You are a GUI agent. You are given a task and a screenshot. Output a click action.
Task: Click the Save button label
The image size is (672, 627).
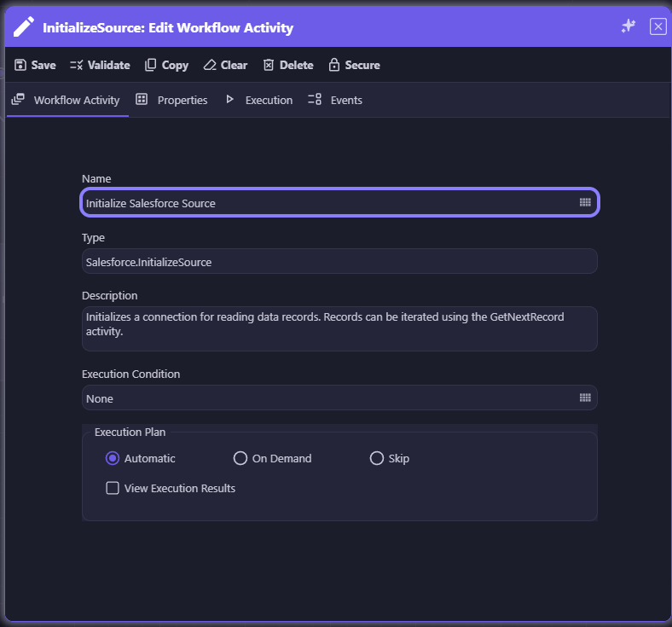pos(43,65)
